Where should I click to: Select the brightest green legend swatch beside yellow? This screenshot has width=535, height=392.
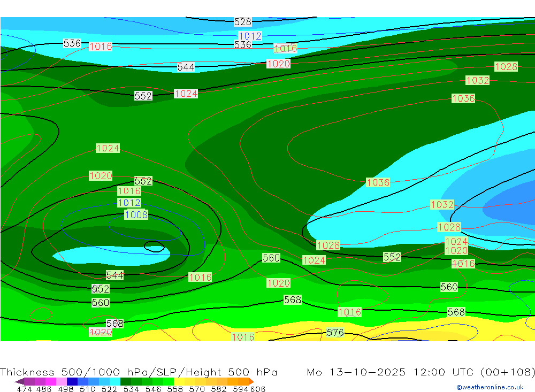pos(169,381)
